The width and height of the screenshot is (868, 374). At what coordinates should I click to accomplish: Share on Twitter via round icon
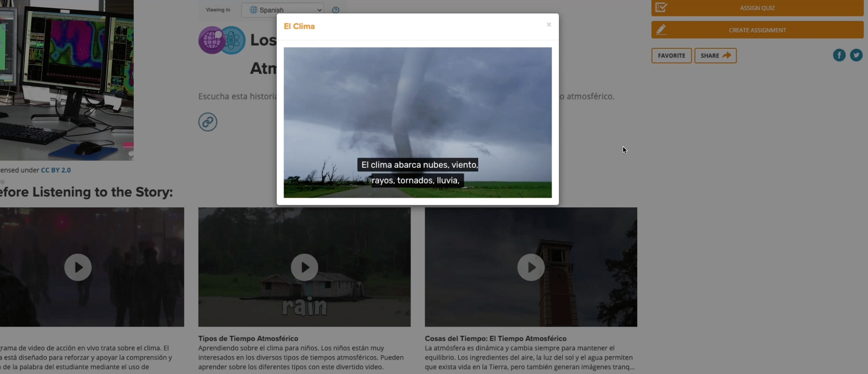click(856, 55)
